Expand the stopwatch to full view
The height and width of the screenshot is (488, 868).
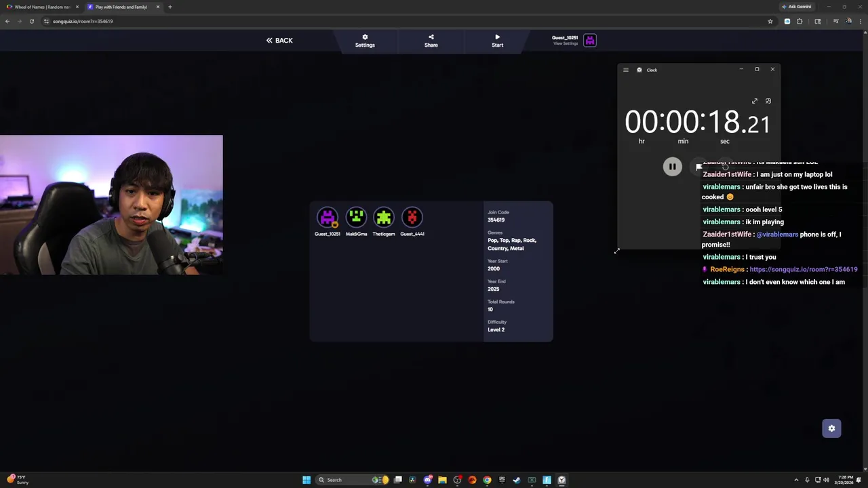coord(755,101)
